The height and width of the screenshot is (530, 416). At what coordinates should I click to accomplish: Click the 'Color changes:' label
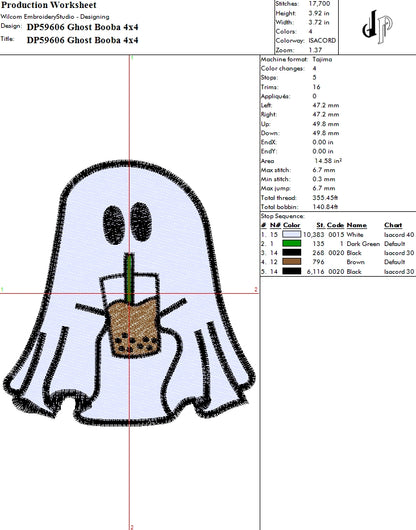pos(282,69)
